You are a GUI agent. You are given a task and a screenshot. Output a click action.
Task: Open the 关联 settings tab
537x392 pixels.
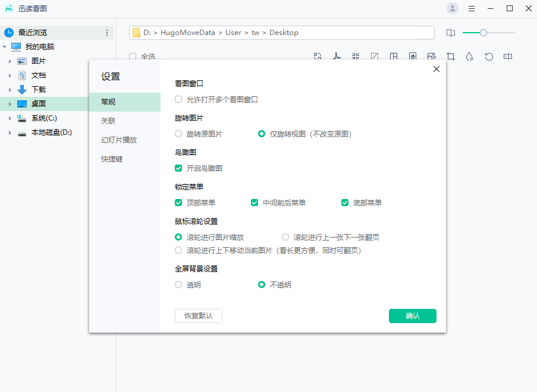click(125, 121)
